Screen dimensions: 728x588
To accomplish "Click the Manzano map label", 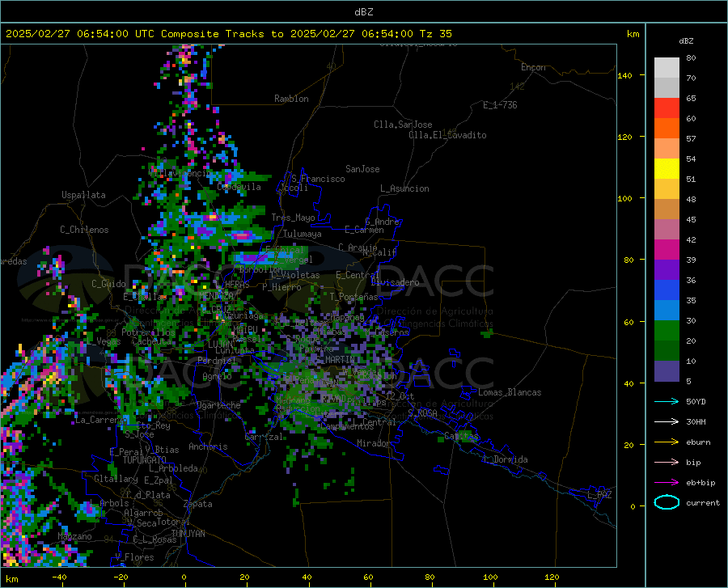I will pos(74,536).
